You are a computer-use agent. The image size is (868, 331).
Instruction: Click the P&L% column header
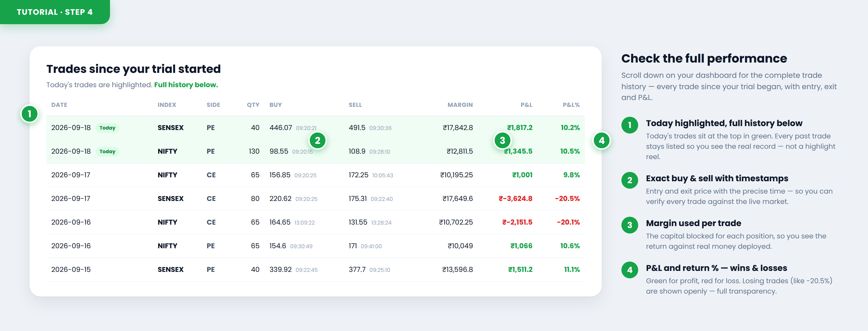click(x=571, y=105)
